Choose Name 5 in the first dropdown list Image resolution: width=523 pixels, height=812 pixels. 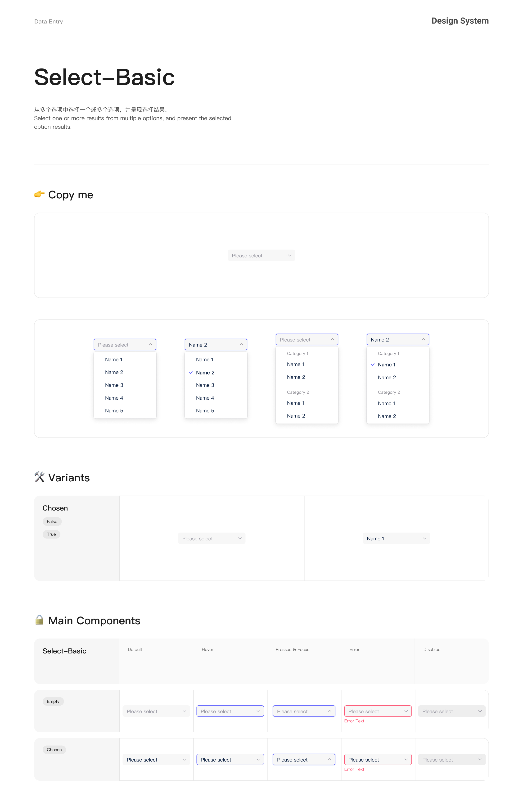[114, 411]
